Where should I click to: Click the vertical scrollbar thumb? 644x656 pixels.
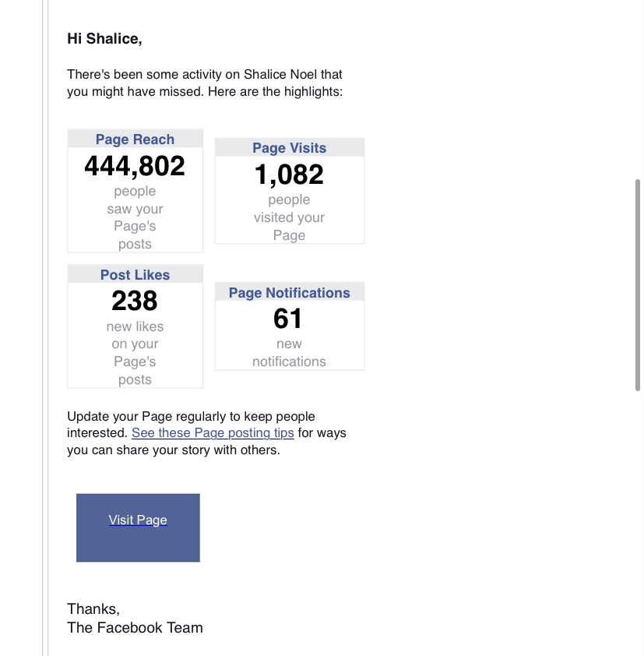[637, 285]
